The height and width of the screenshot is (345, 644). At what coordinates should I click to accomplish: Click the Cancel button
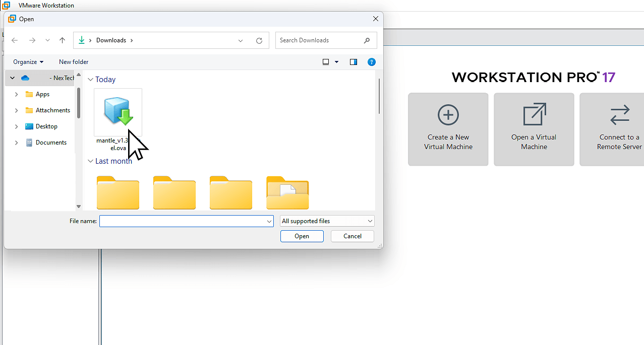pyautogui.click(x=352, y=236)
